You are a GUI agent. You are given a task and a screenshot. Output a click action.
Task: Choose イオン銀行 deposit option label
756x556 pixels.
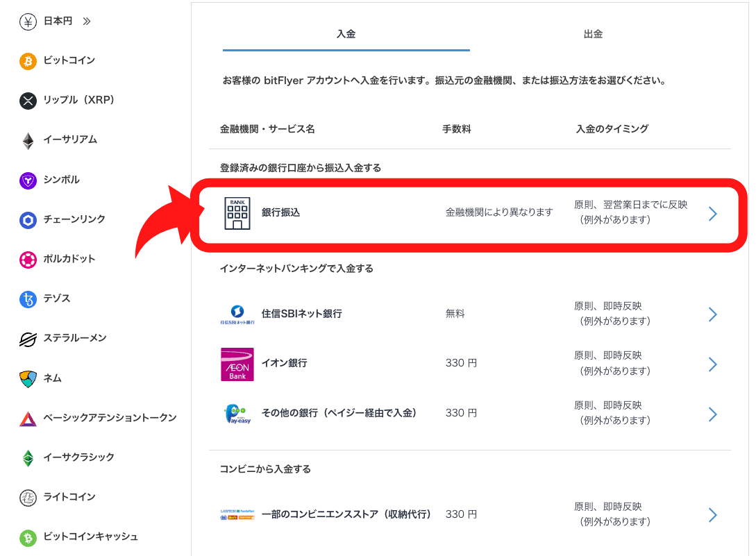285,363
